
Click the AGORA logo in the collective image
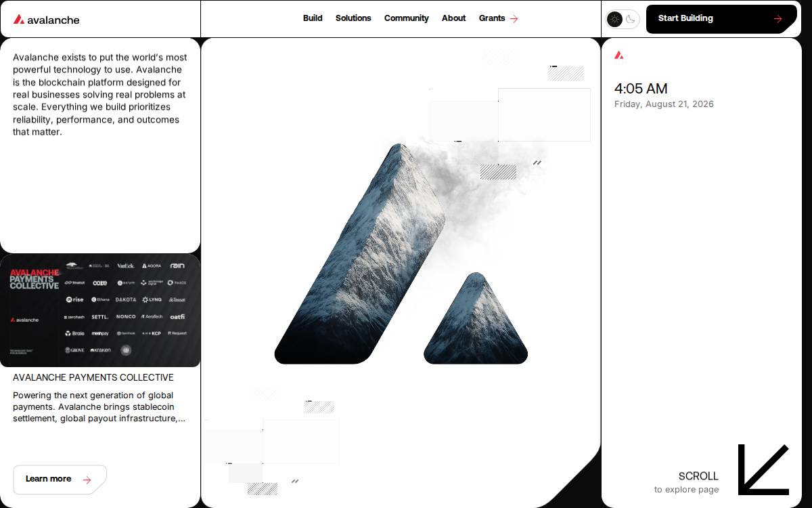tap(152, 266)
